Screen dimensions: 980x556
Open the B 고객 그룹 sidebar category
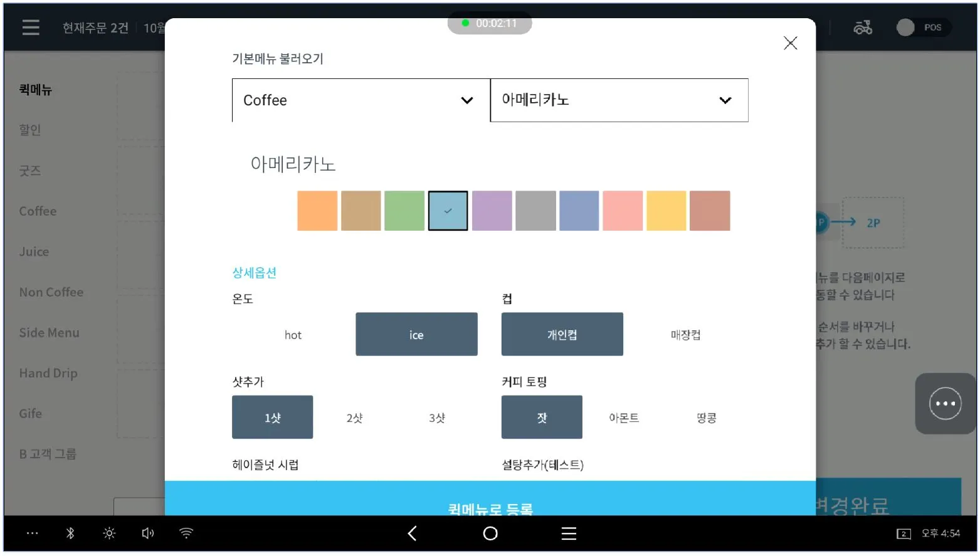[x=48, y=454]
